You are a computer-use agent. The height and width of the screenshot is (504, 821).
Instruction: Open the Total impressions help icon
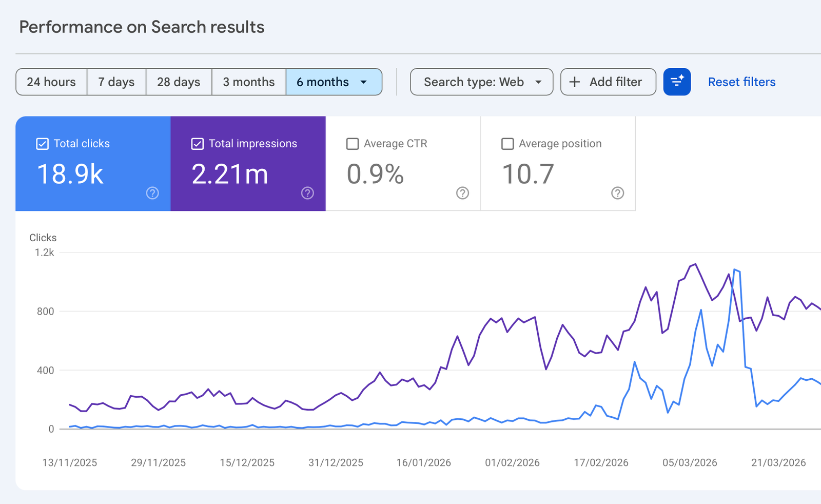click(x=307, y=193)
